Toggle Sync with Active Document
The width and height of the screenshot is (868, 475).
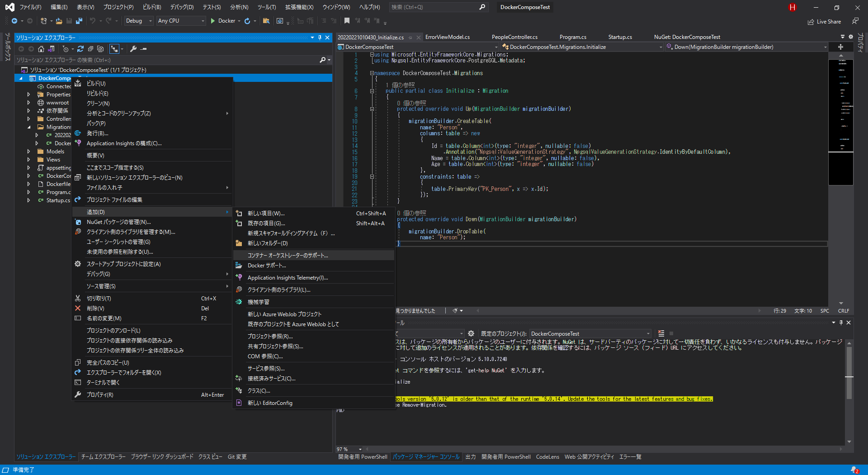coord(114,49)
